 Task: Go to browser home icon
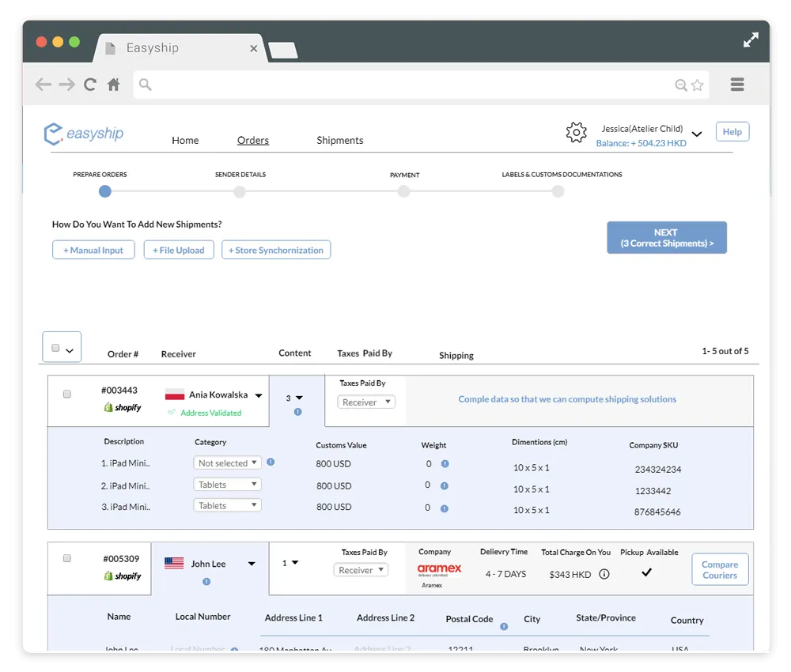113,84
